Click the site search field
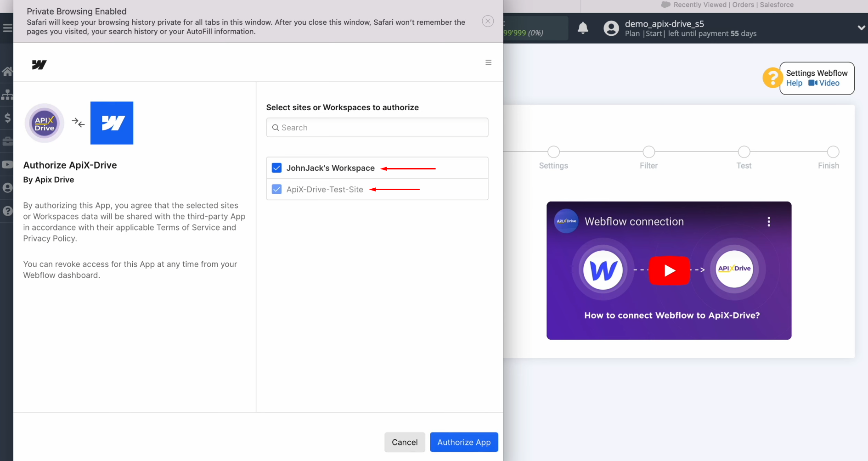 tap(377, 127)
